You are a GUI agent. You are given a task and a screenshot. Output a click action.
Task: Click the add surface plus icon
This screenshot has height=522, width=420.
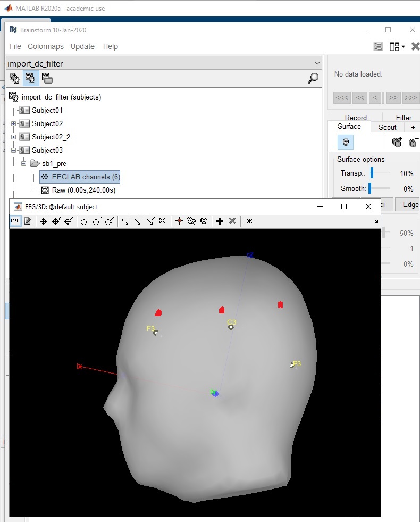point(397,143)
